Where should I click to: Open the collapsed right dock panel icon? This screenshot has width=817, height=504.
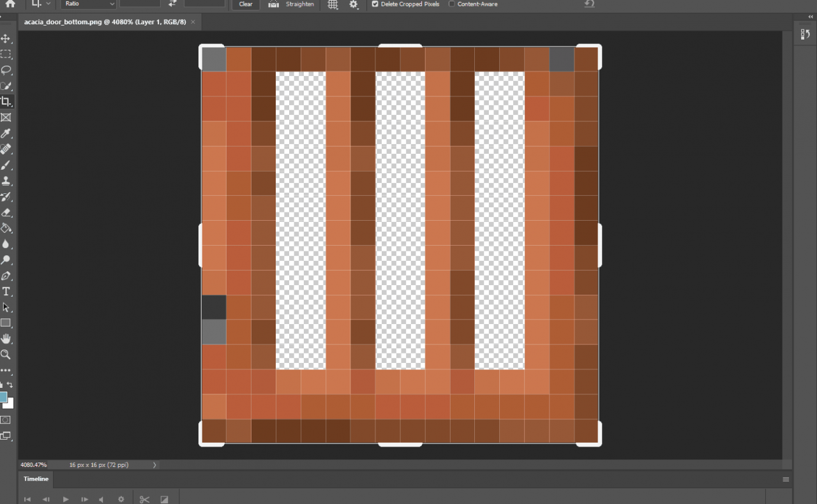806,34
